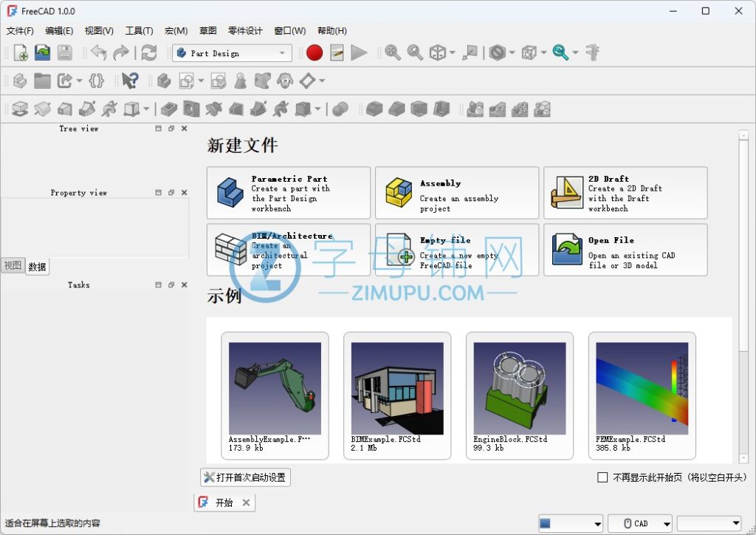Undo the last action

[99, 52]
